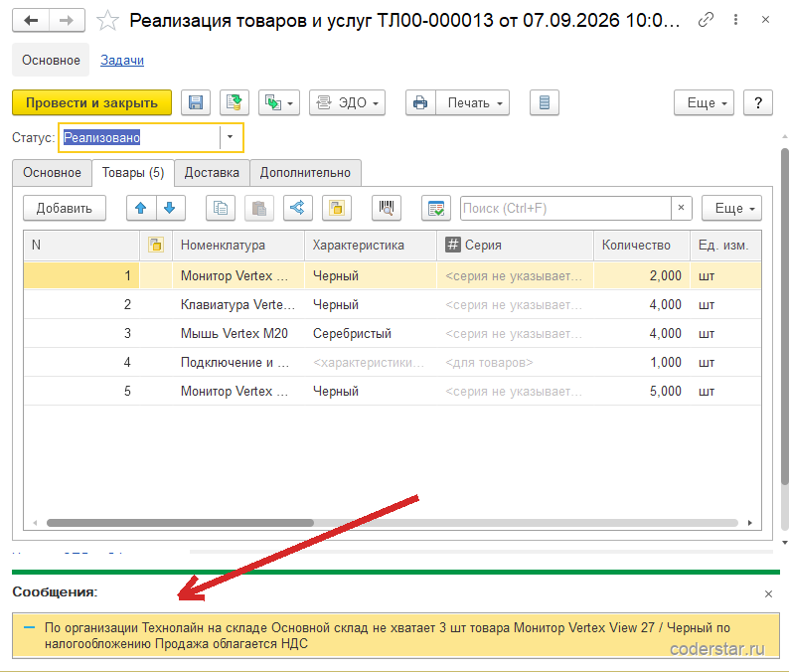The height and width of the screenshot is (672, 789).
Task: Open the create-based-on dropdown button
Action: 279,102
